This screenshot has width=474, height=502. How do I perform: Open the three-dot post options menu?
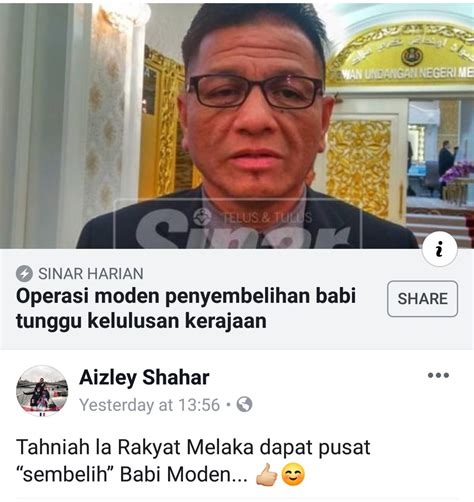click(x=438, y=375)
